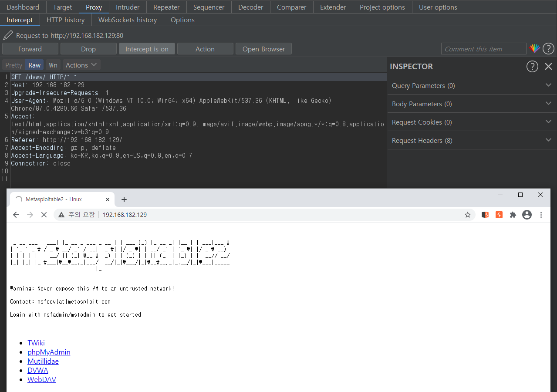The height and width of the screenshot is (392, 557).
Task: Open the Sequencer tab
Action: coord(209,7)
